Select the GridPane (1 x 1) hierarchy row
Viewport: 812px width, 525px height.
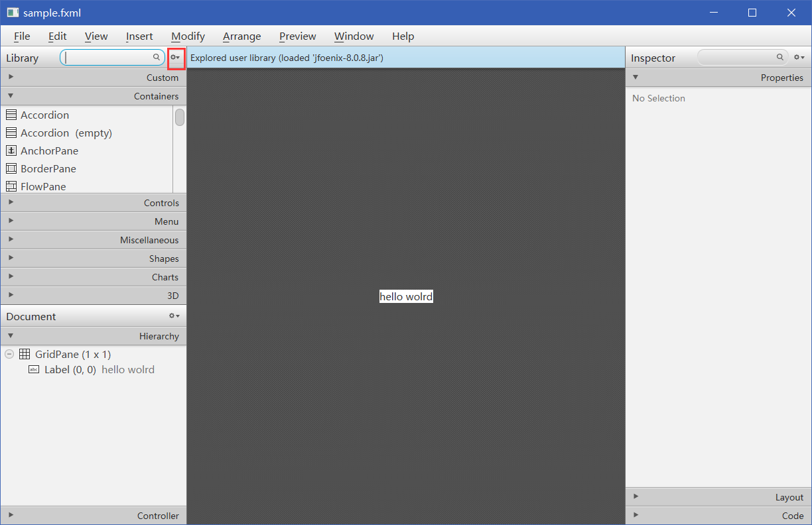tap(94, 354)
